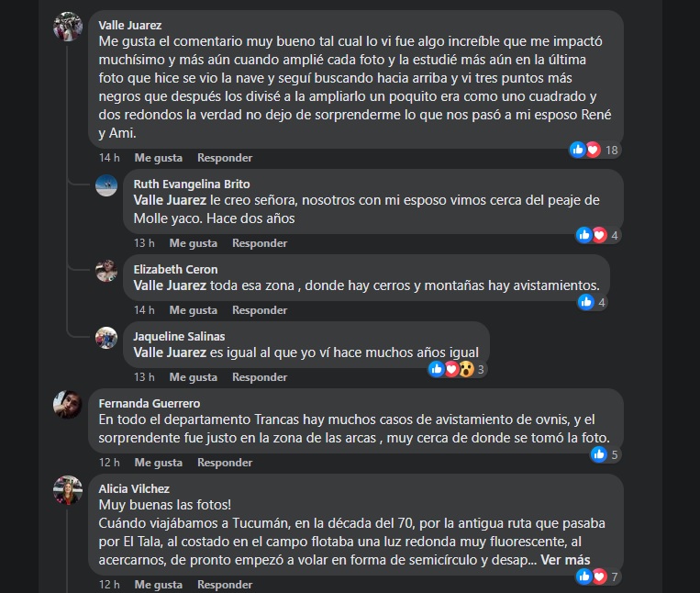700x593 pixels.
Task: Open the Valle Juarez mention in Elizabeth Ceron's reply
Action: tap(170, 285)
